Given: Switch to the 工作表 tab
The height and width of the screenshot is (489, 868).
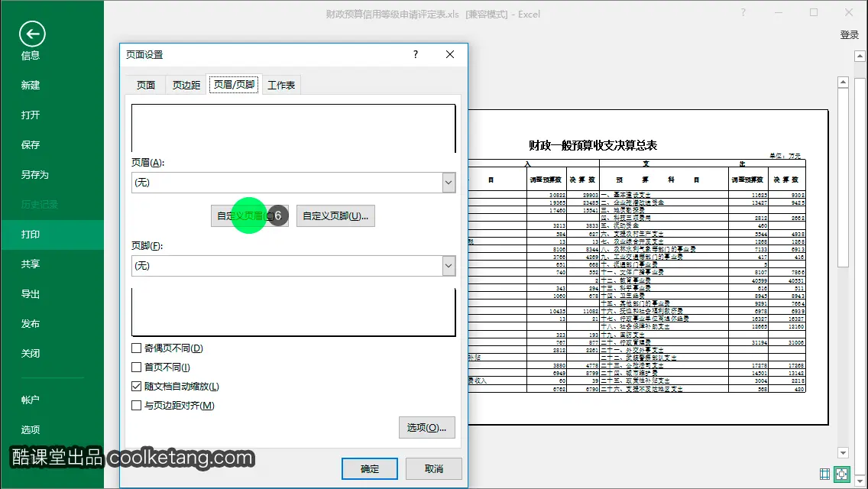Looking at the screenshot, I should [x=281, y=85].
